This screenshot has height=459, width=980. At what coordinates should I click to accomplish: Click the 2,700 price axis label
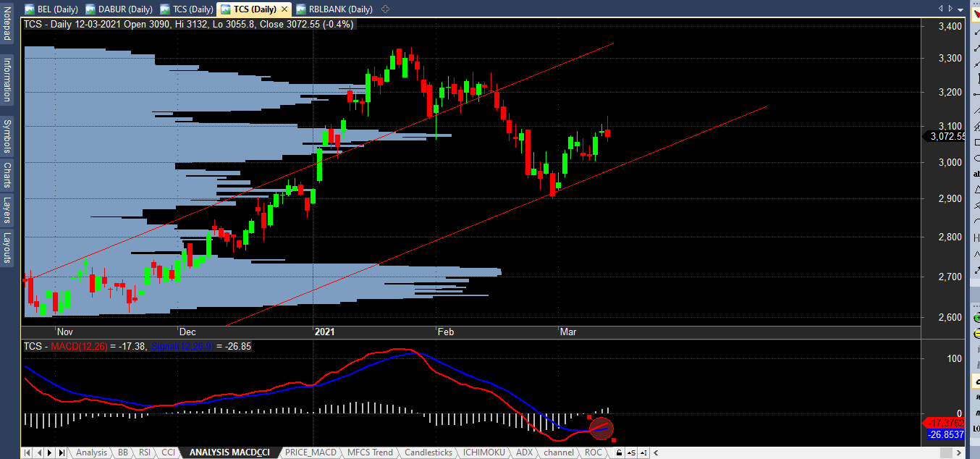(950, 277)
